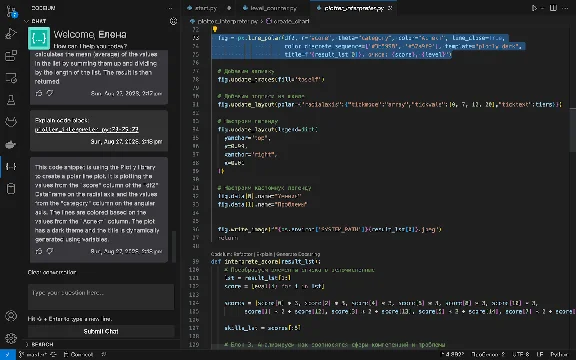576x360 pixels.
Task: Click the Codeium logo avatar
Action: click(39, 38)
